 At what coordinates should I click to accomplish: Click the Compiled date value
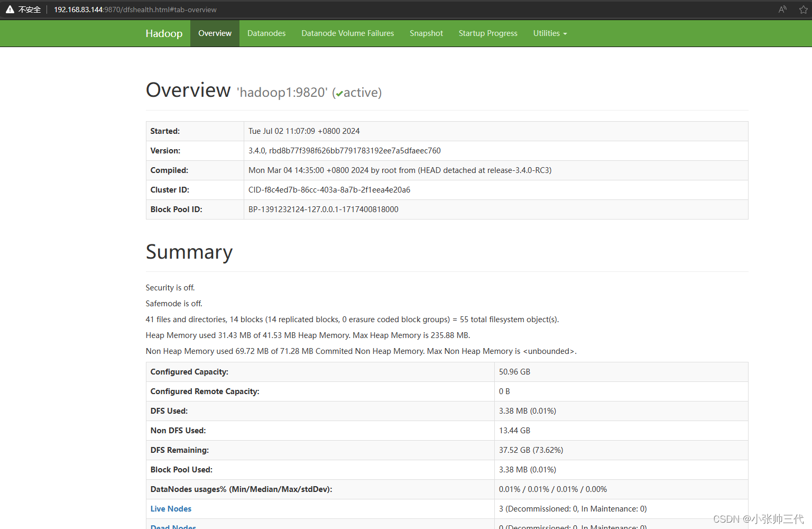pyautogui.click(x=400, y=170)
